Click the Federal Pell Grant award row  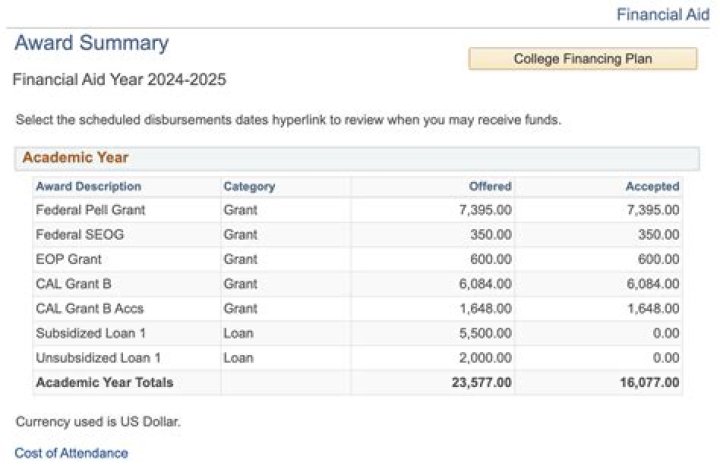point(357,210)
